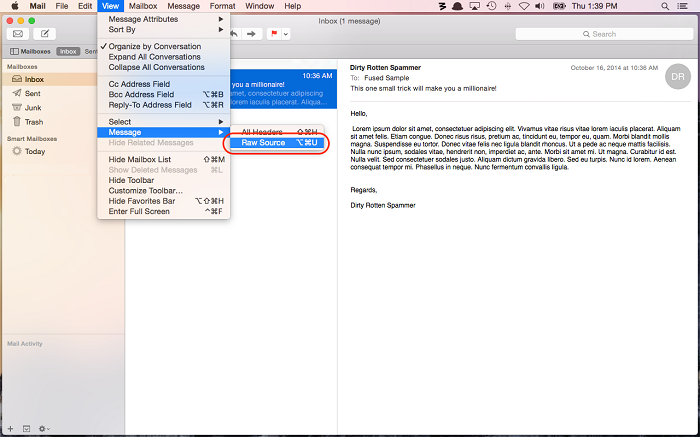Toggle Bcc Address Field option
Image resolution: width=700 pixels, height=437 pixels.
(x=164, y=94)
